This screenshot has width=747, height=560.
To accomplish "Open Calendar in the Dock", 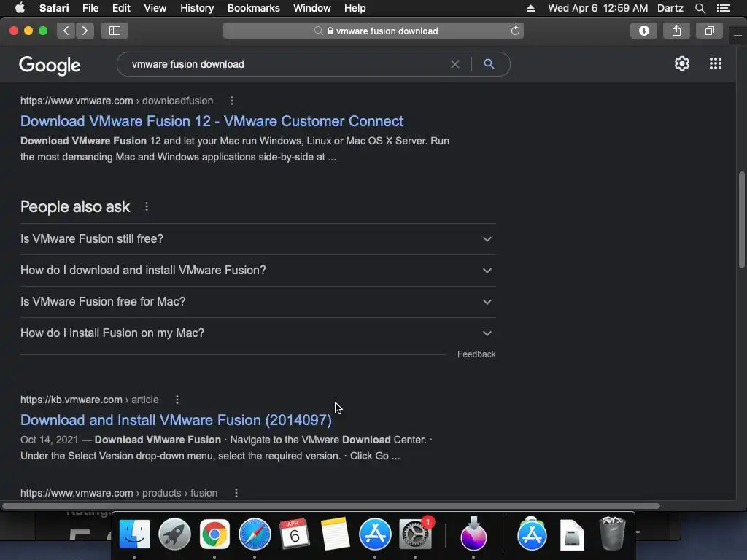I will click(x=295, y=534).
